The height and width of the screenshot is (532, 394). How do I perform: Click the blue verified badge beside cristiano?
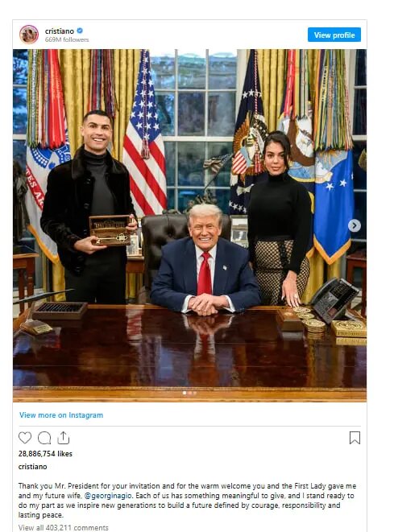pos(80,31)
